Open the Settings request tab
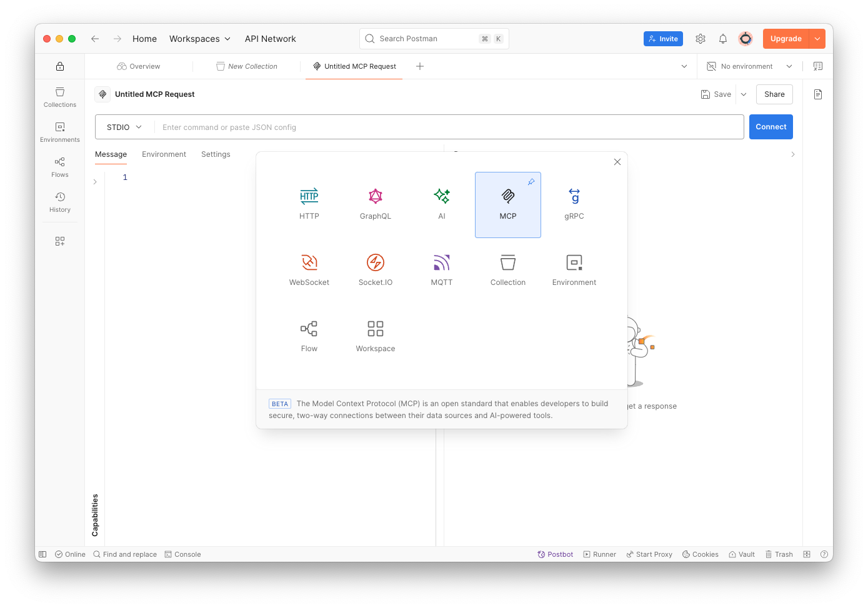This screenshot has width=868, height=608. 216,154
